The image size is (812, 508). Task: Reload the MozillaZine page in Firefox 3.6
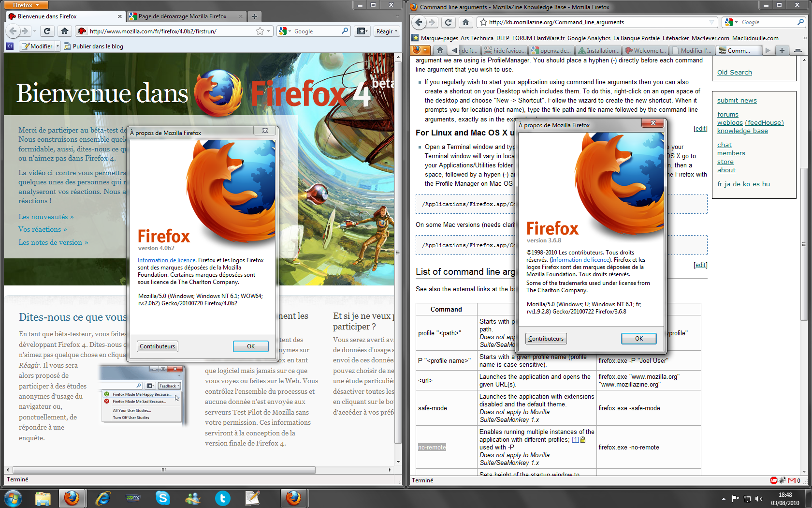pyautogui.click(x=448, y=22)
